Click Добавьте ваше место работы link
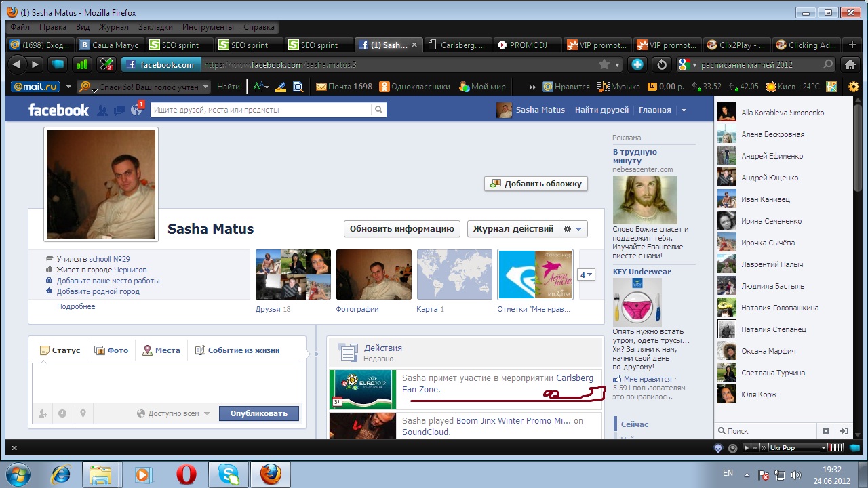The width and height of the screenshot is (868, 488). pos(108,281)
